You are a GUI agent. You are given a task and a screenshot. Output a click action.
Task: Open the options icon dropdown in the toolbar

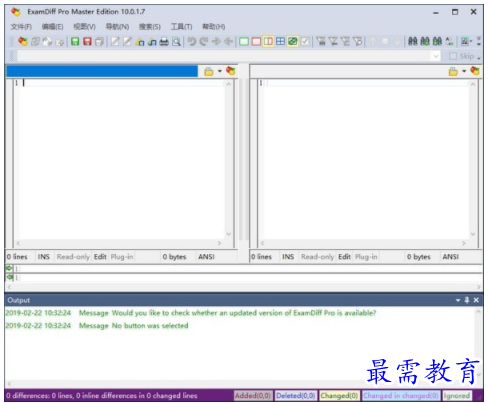point(471,42)
